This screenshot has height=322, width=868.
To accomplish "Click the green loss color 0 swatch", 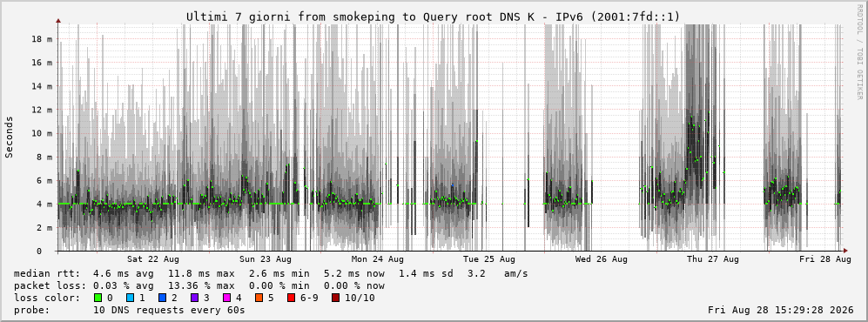I will (x=98, y=299).
